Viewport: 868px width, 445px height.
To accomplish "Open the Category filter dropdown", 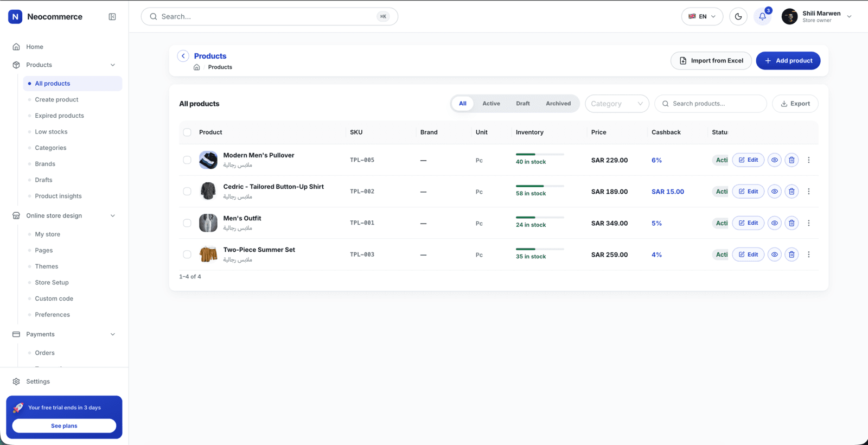I will pos(617,104).
